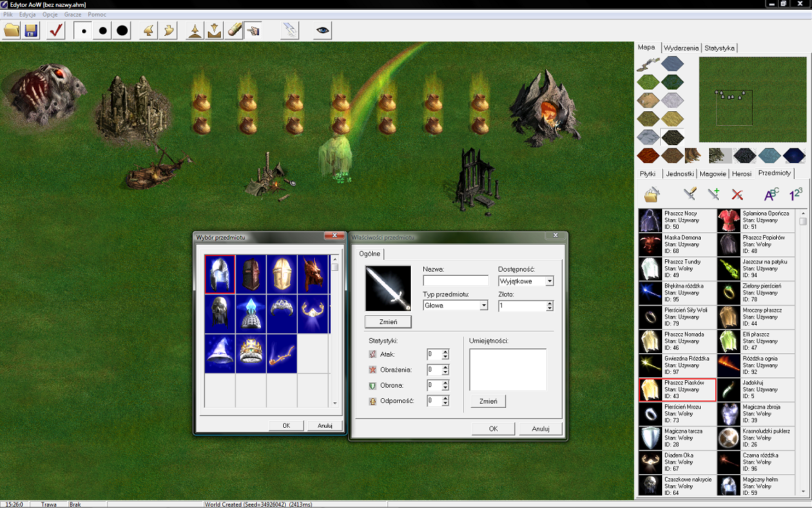The image size is (812, 508).
Task: Toggle the eye visibility icon in toolbar
Action: click(322, 30)
